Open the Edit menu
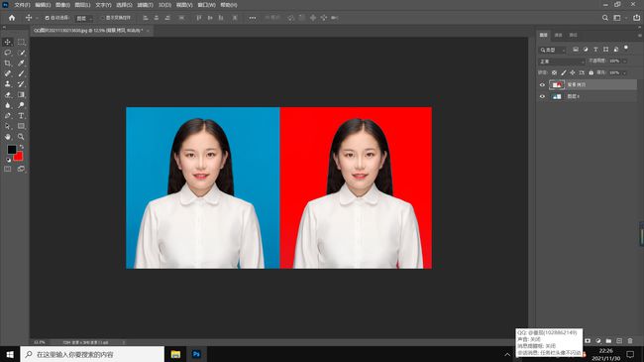 coord(43,5)
